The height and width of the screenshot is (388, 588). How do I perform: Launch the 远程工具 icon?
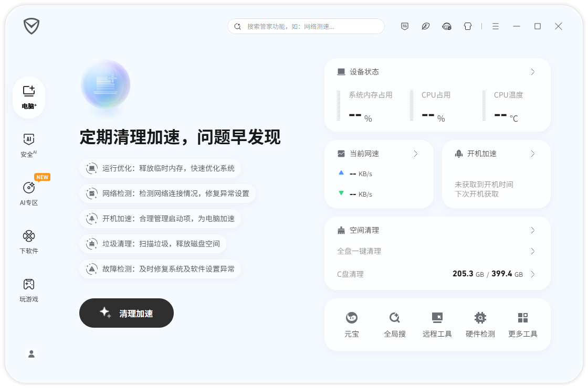(x=437, y=318)
